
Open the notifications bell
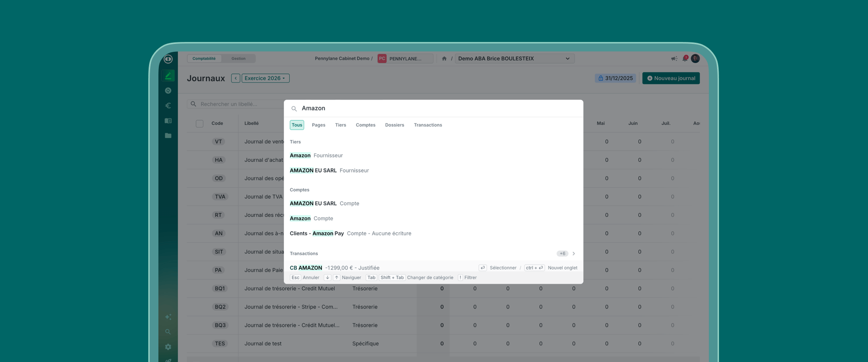coord(685,59)
